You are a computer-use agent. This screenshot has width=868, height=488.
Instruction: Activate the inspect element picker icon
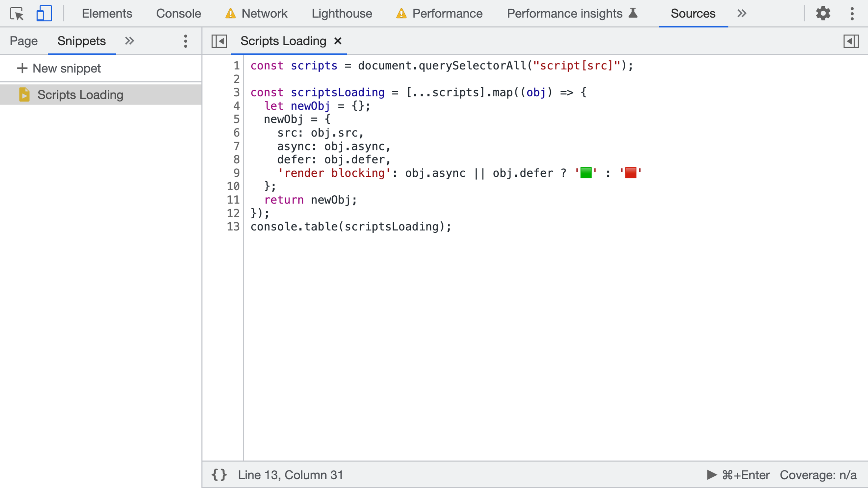coord(17,14)
